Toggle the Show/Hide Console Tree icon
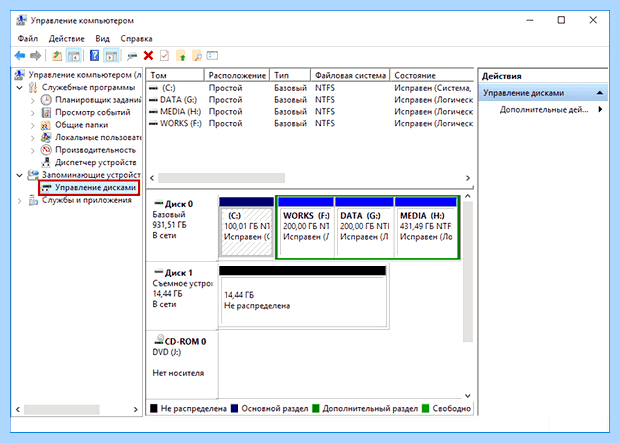The image size is (620, 443). 74,56
